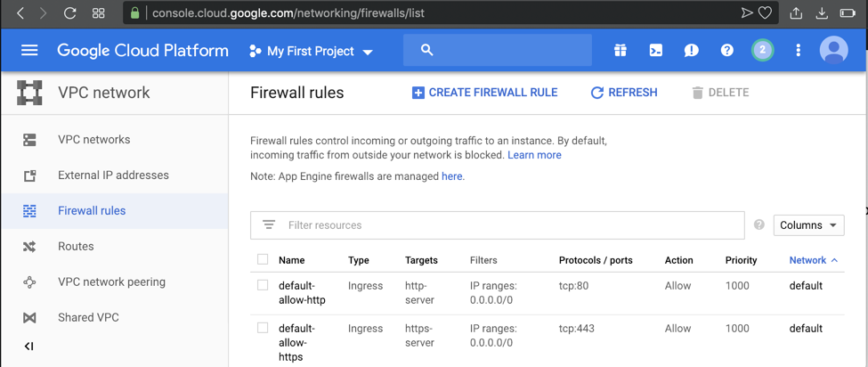868x367 pixels.
Task: Click Create Firewall Rule button
Action: [485, 93]
